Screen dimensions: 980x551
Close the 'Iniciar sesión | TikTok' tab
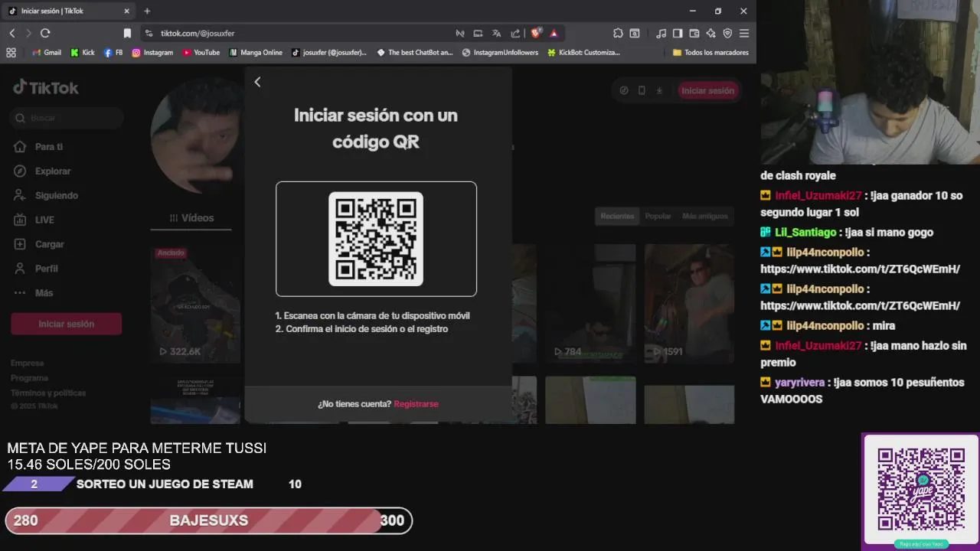pos(127,11)
